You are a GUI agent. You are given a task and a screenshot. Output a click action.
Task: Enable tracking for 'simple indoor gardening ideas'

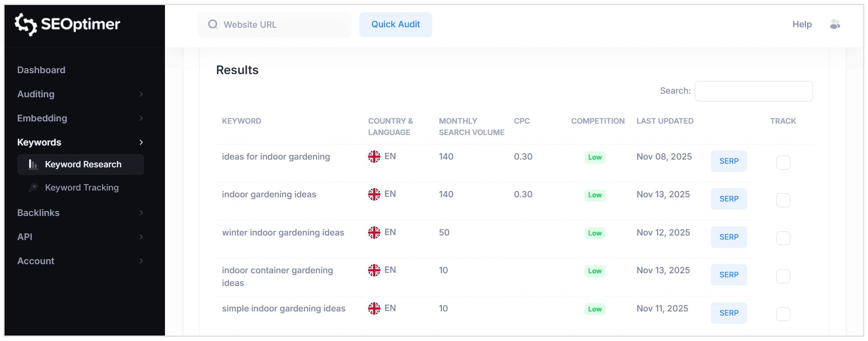pos(783,314)
